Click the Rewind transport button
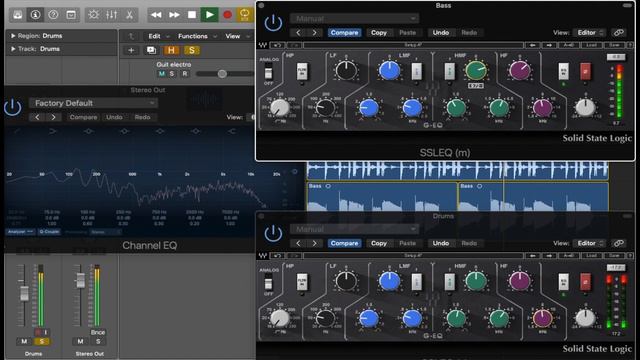This screenshot has width=640, height=360. coord(156,15)
